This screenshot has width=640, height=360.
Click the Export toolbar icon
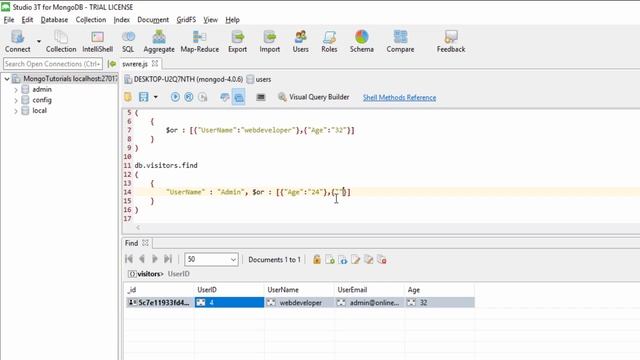(238, 41)
